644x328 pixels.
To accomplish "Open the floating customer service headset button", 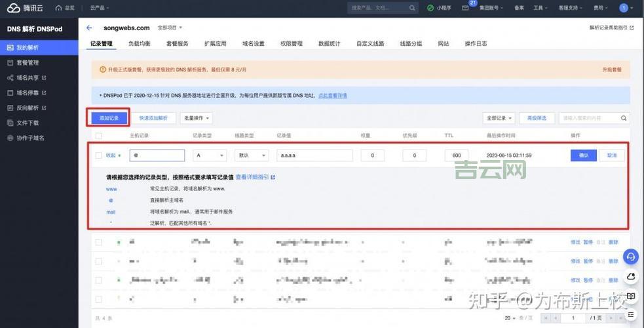I will click(x=631, y=257).
